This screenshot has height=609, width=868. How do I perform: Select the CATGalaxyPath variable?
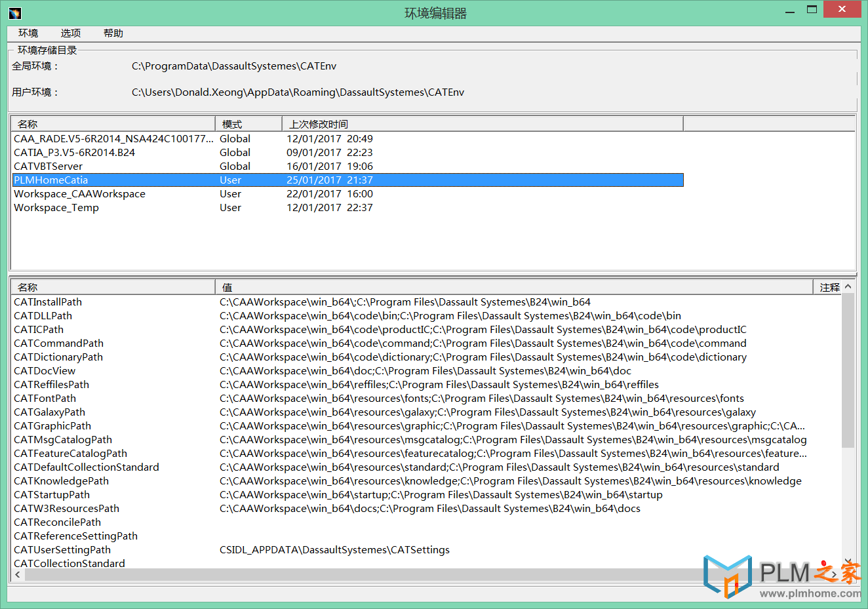(49, 412)
